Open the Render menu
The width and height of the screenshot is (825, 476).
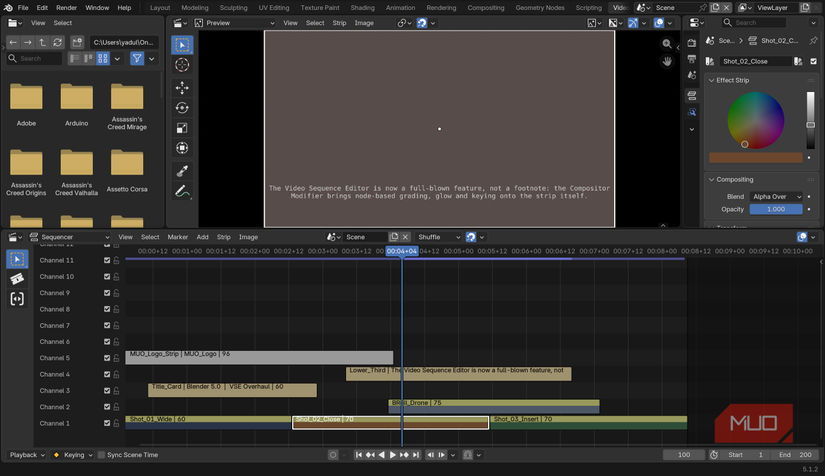66,8
